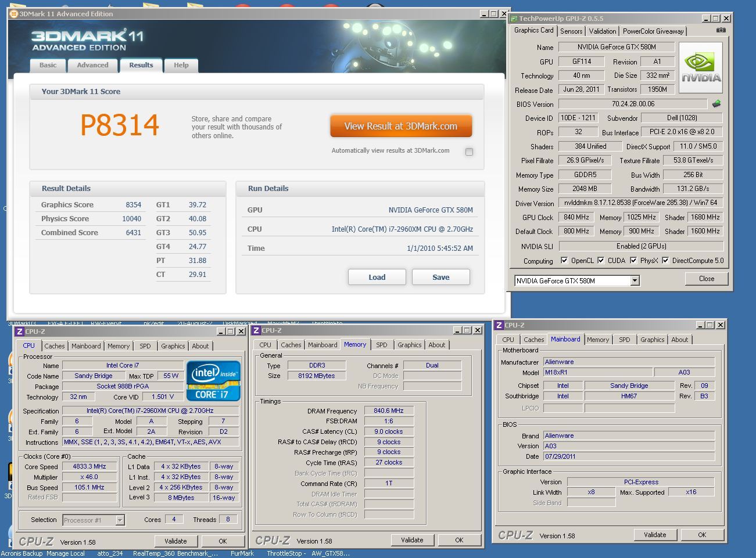Image resolution: width=756 pixels, height=558 pixels.
Task: Click View Result at 3DMark.com button
Action: point(400,126)
